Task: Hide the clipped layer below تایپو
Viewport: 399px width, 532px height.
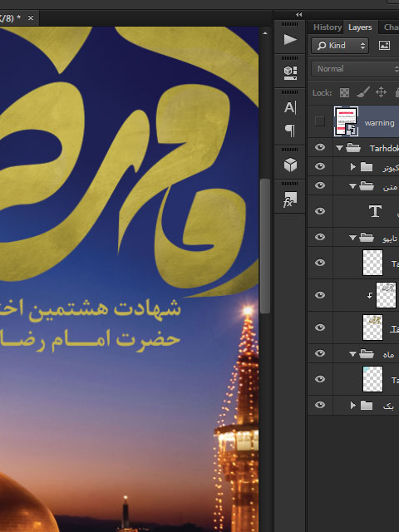Action: (x=319, y=295)
